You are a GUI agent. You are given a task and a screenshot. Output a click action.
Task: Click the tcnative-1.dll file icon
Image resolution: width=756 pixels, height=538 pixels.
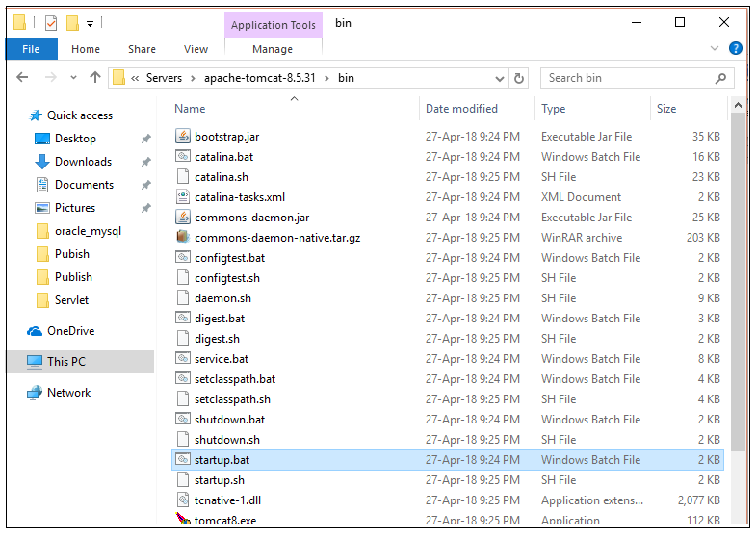tap(182, 500)
